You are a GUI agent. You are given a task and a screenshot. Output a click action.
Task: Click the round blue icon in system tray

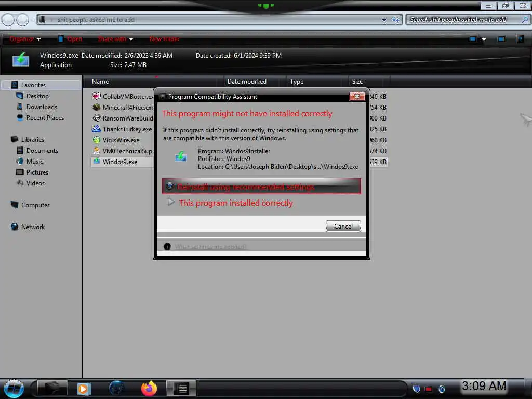[442, 389]
